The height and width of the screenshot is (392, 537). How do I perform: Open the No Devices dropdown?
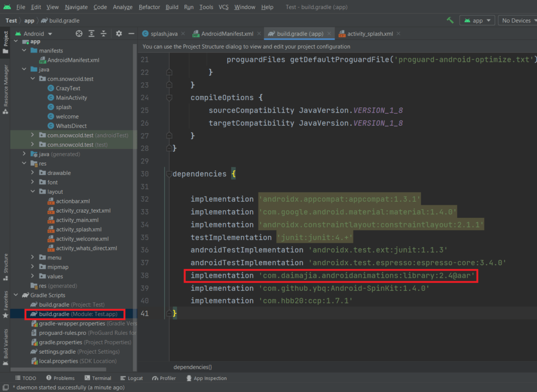coord(517,20)
